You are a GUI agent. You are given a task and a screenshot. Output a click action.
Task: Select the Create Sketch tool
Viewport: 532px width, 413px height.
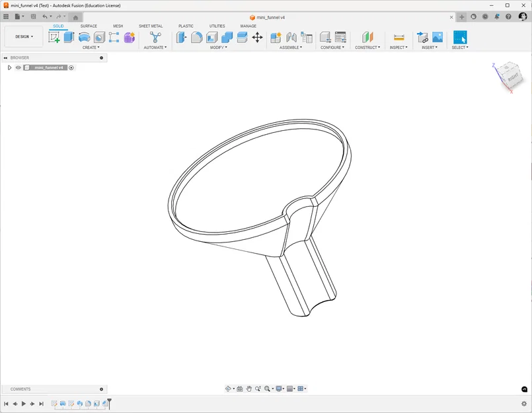point(54,37)
